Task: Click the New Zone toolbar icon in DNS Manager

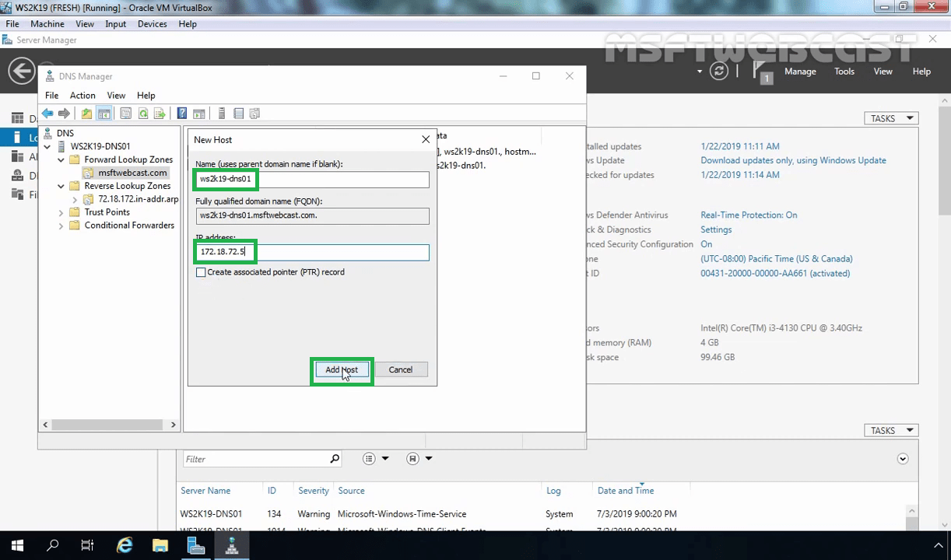Action: tap(254, 114)
